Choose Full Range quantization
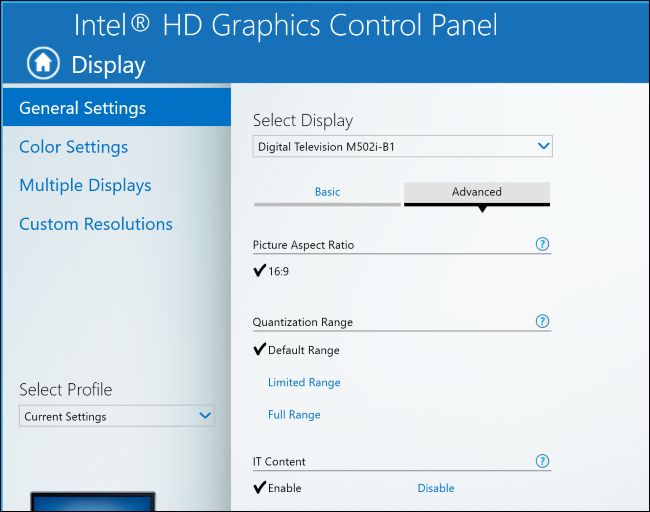 [x=294, y=414]
